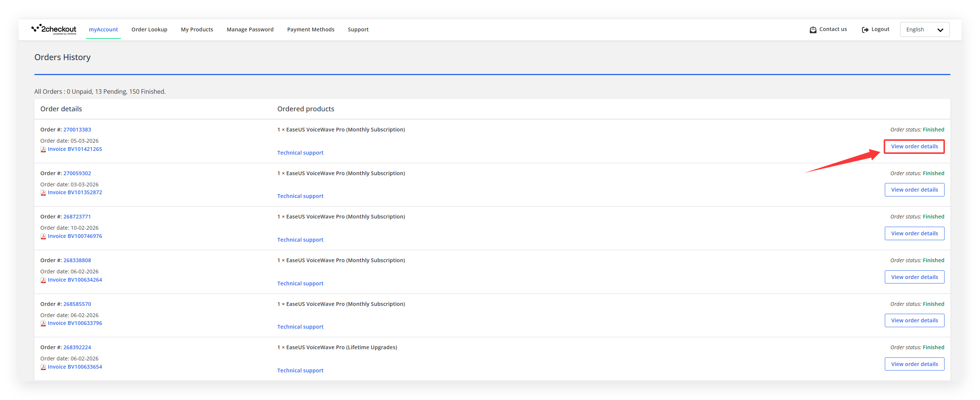This screenshot has height=400, width=980.
Task: Open PDF icon for invoice BV100633654
Action: 43,367
